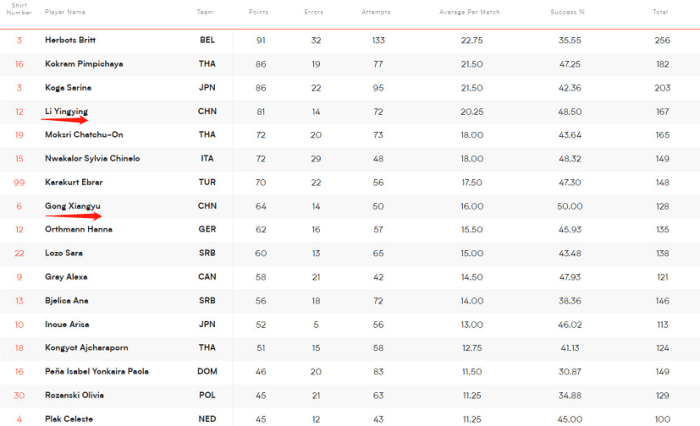Click the Team column header

point(205,11)
